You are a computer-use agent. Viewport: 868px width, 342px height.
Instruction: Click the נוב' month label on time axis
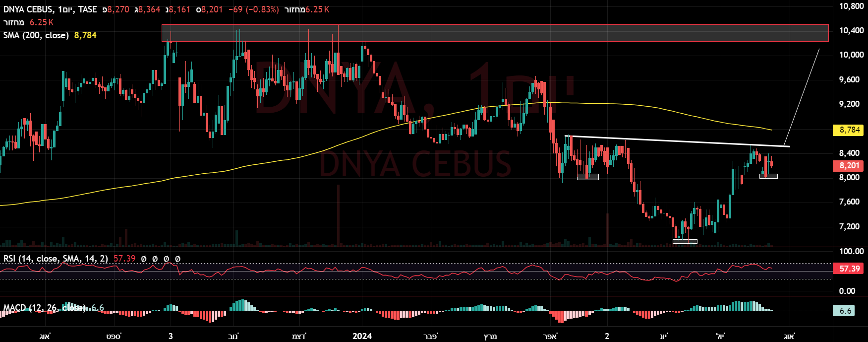232,337
